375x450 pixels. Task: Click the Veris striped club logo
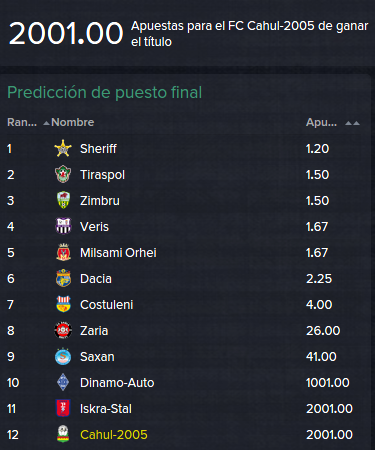tap(63, 226)
